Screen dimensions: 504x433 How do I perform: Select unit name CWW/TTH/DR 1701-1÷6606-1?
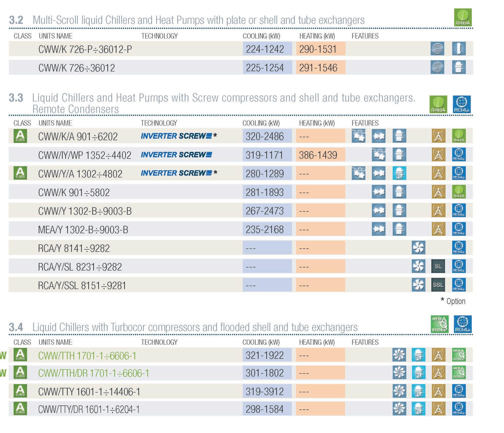pyautogui.click(x=93, y=373)
